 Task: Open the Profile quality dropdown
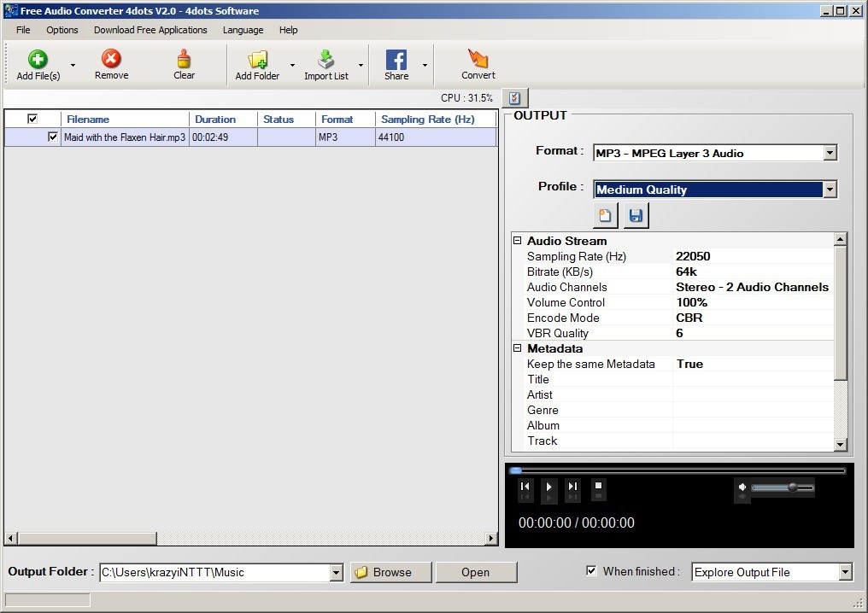pyautogui.click(x=829, y=189)
